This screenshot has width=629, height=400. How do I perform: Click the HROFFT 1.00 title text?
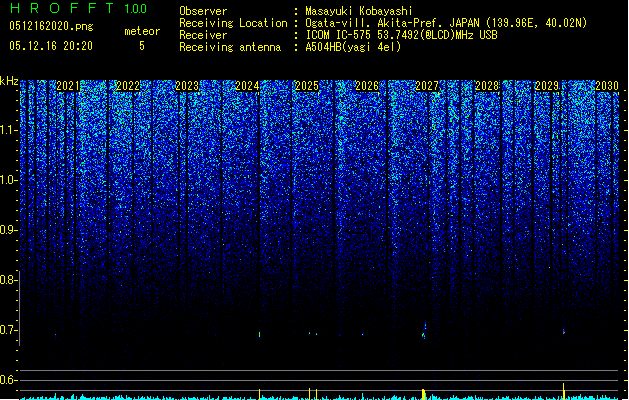pos(79,8)
